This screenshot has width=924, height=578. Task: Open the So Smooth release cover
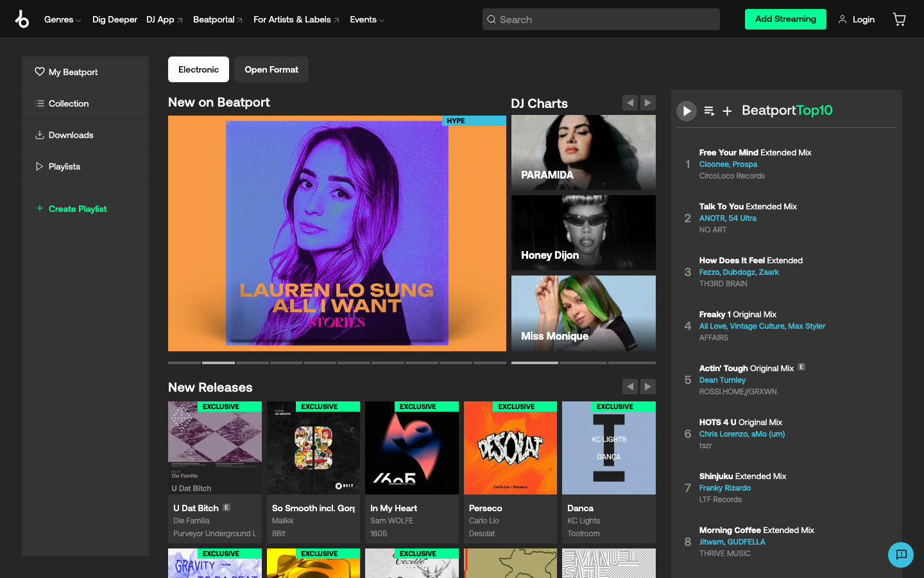pyautogui.click(x=313, y=448)
